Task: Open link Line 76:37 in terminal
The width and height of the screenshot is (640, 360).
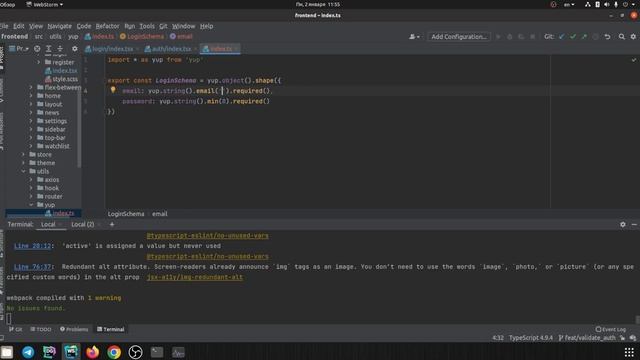Action: coord(32,267)
